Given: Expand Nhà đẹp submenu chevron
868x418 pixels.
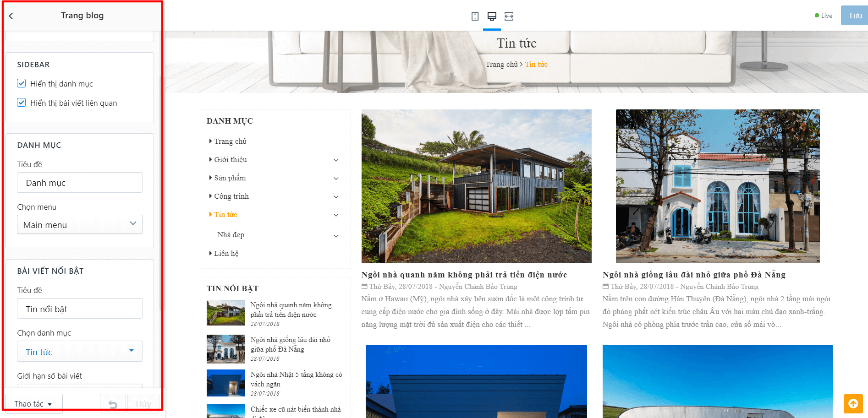Looking at the screenshot, I should click(x=336, y=236).
